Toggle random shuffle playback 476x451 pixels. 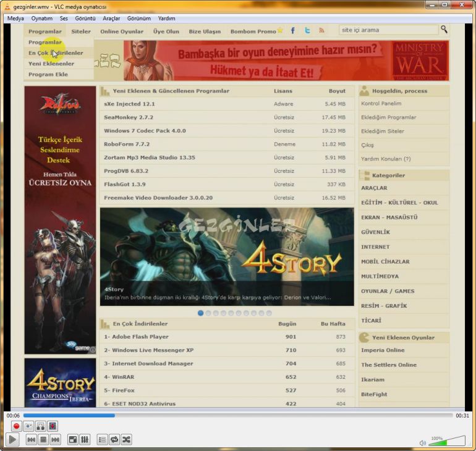126,439
